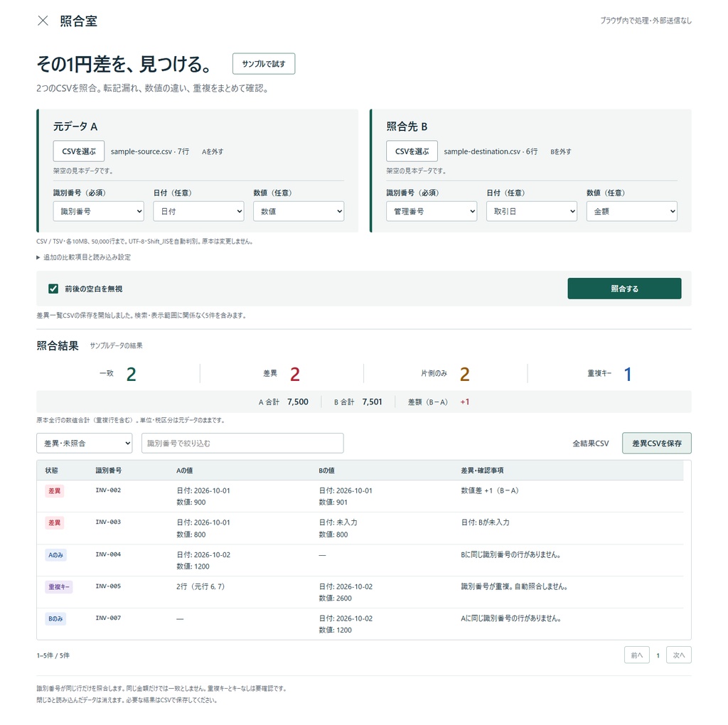Select the 一致 count of 2
Screen dimensions: 728x725
click(132, 374)
